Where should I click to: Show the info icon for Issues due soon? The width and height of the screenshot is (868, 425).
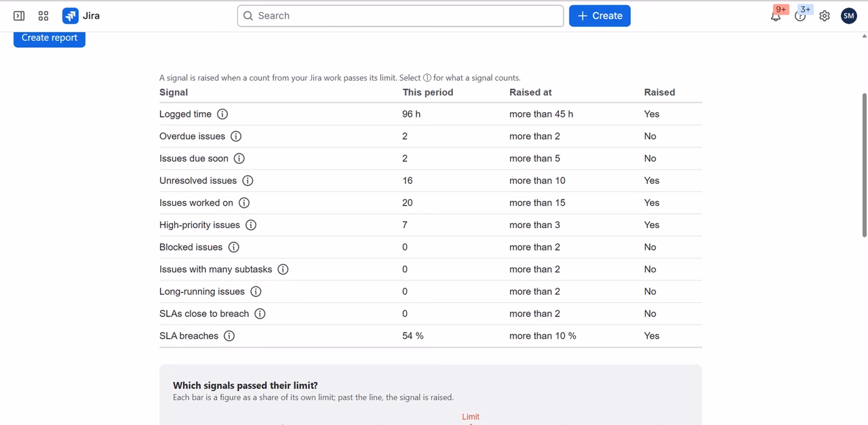pos(239,158)
